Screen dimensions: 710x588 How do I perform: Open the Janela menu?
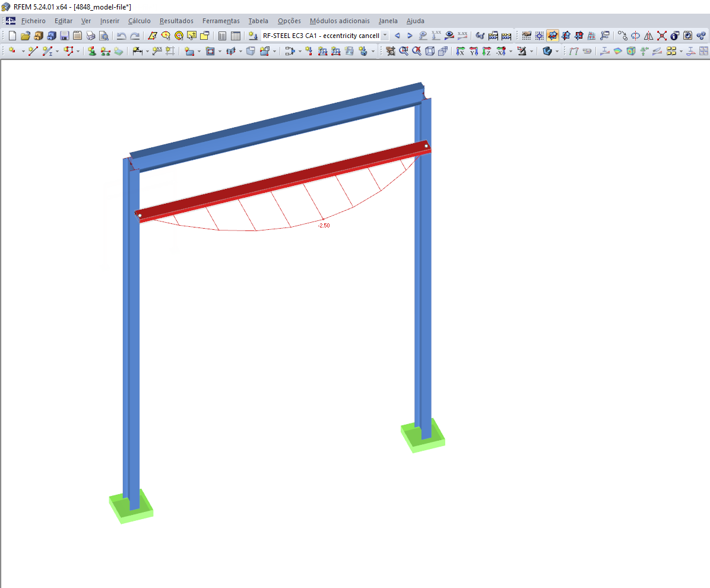[x=388, y=21]
